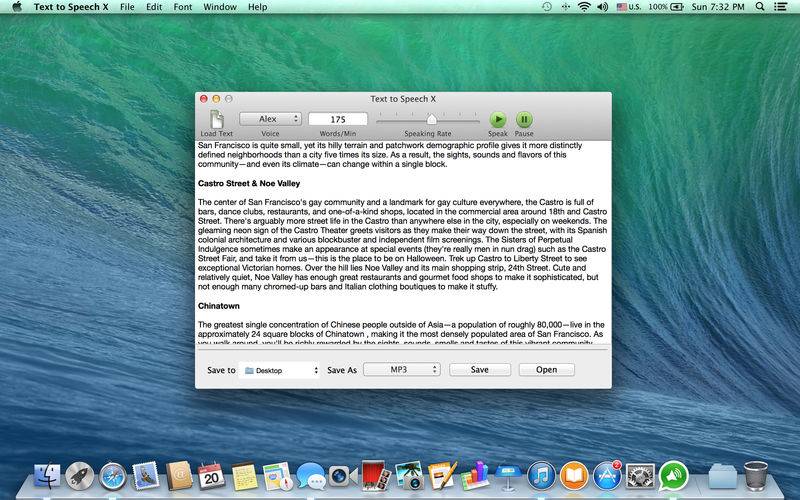Open Numbers bar chart icon in Dock
This screenshot has height=500, width=800.
475,476
